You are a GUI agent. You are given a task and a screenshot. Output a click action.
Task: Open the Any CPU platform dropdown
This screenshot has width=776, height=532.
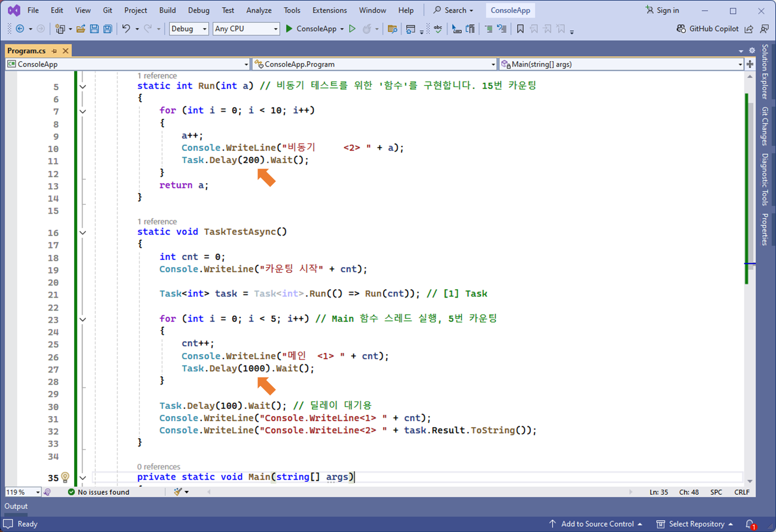(246, 29)
